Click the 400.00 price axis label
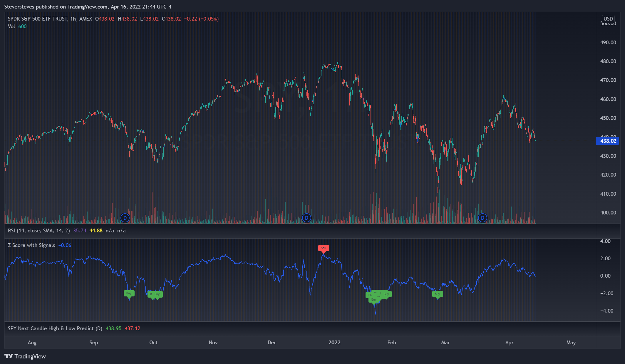 (x=608, y=213)
